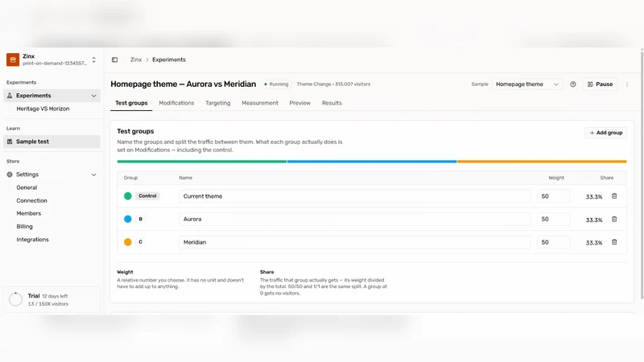Screen dimensions: 644x362
Task: Click the B group badge
Action: point(140,219)
